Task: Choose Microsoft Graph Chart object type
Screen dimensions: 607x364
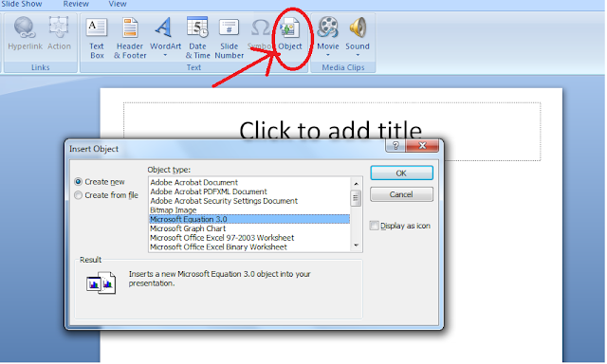Action: click(x=249, y=228)
